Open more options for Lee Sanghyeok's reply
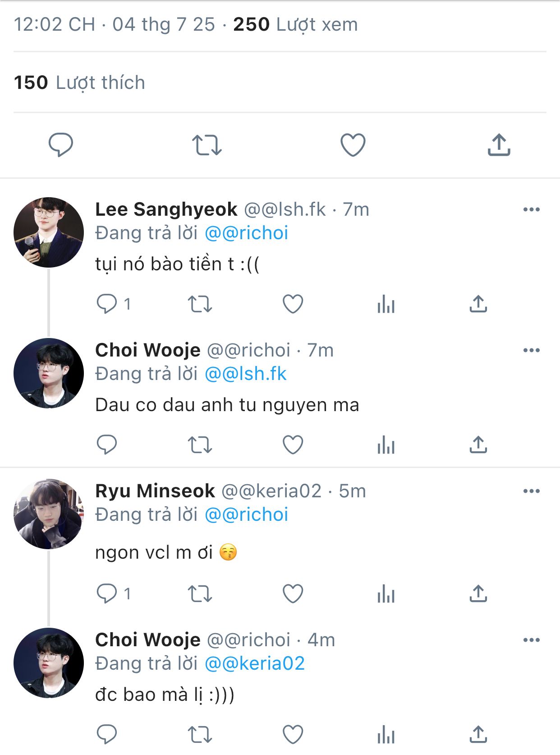 click(x=531, y=209)
